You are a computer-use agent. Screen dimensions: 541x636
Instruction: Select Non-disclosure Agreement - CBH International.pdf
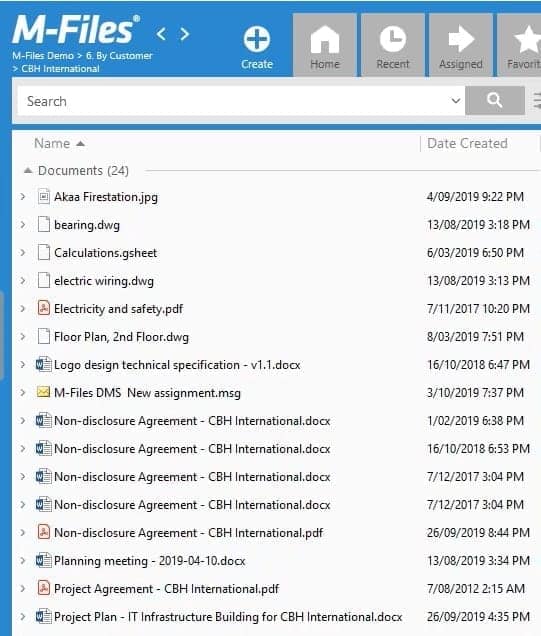189,533
